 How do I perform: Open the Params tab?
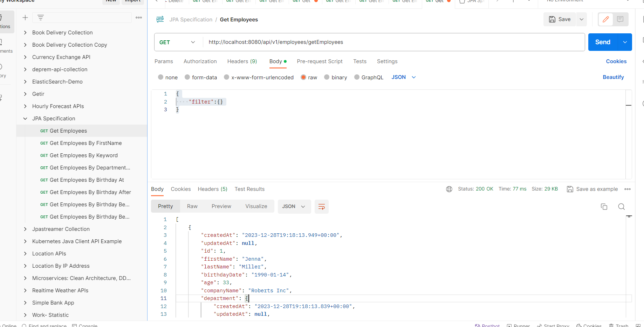(164, 61)
